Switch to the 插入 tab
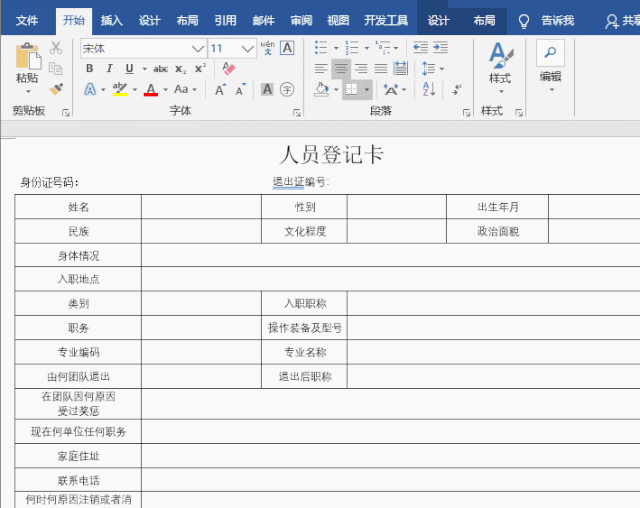640x508 pixels. [x=111, y=20]
